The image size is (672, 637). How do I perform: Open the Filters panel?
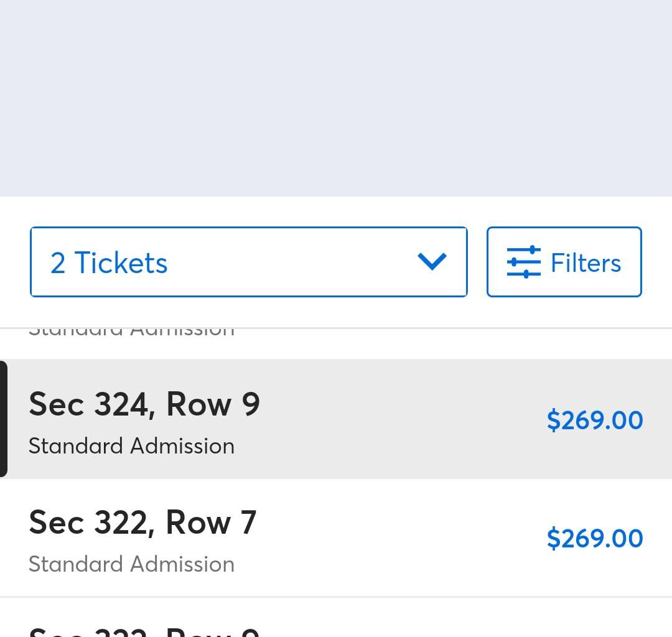point(564,262)
